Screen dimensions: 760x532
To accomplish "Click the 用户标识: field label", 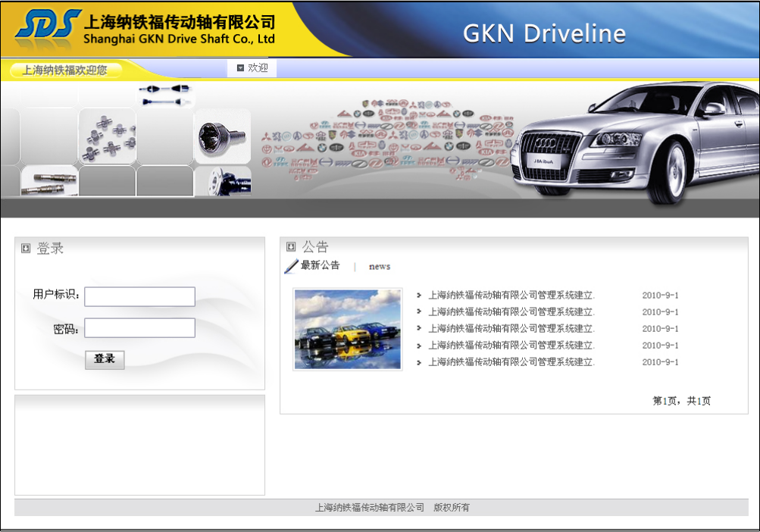I will [56, 294].
